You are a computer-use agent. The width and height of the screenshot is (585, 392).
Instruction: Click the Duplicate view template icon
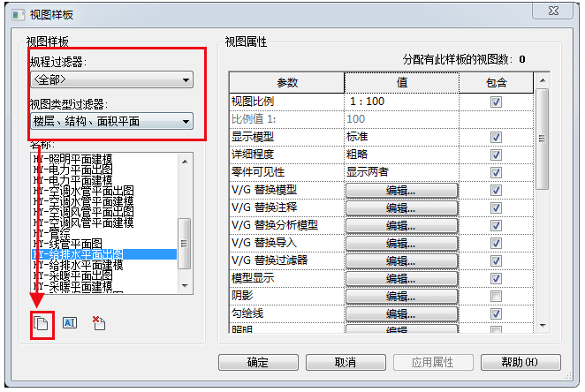pyautogui.click(x=41, y=323)
